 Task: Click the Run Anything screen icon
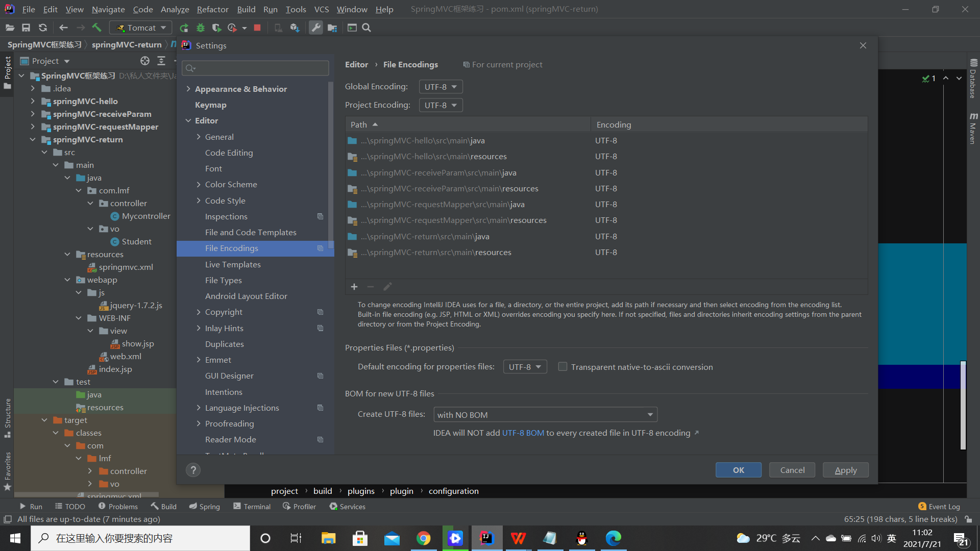(352, 28)
